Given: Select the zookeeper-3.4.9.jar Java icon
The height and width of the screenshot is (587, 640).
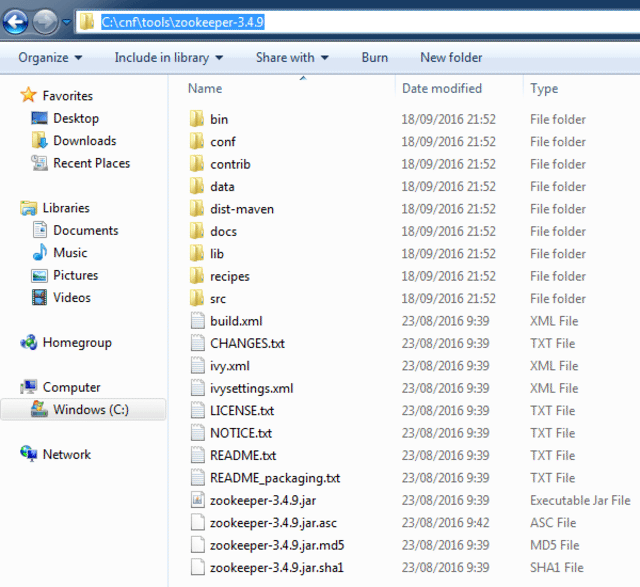Looking at the screenshot, I should click(x=198, y=500).
